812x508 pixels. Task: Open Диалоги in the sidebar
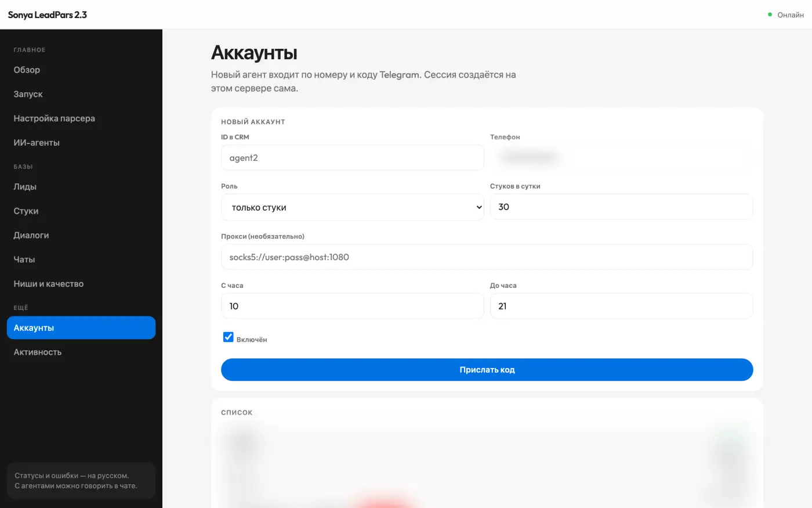click(x=81, y=236)
